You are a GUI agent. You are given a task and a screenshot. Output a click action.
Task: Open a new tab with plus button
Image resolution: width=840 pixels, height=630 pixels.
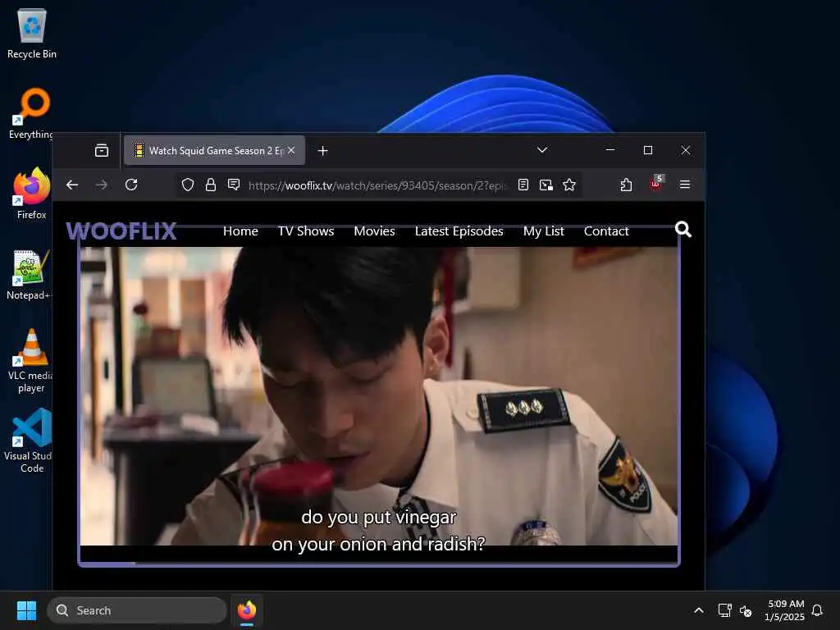pyautogui.click(x=322, y=151)
